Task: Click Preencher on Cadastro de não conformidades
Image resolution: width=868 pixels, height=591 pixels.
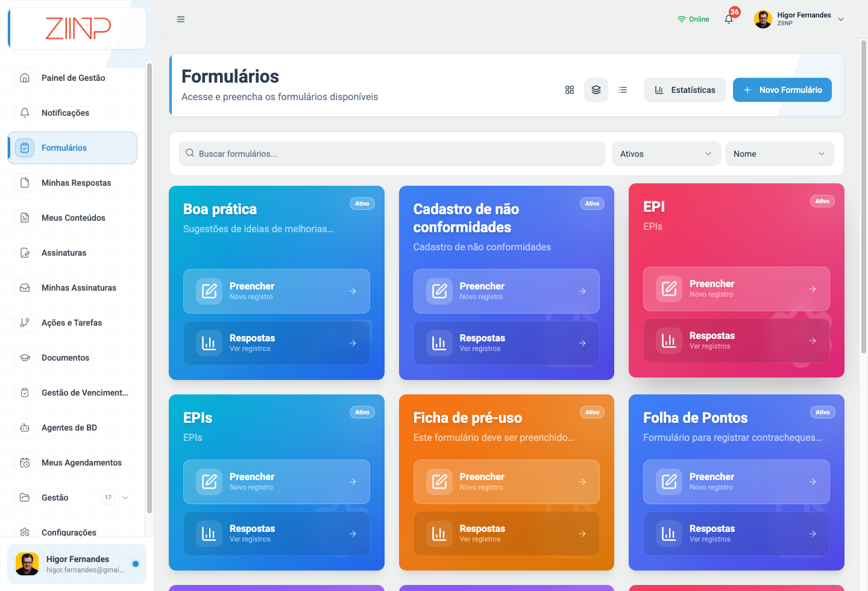Action: point(506,291)
